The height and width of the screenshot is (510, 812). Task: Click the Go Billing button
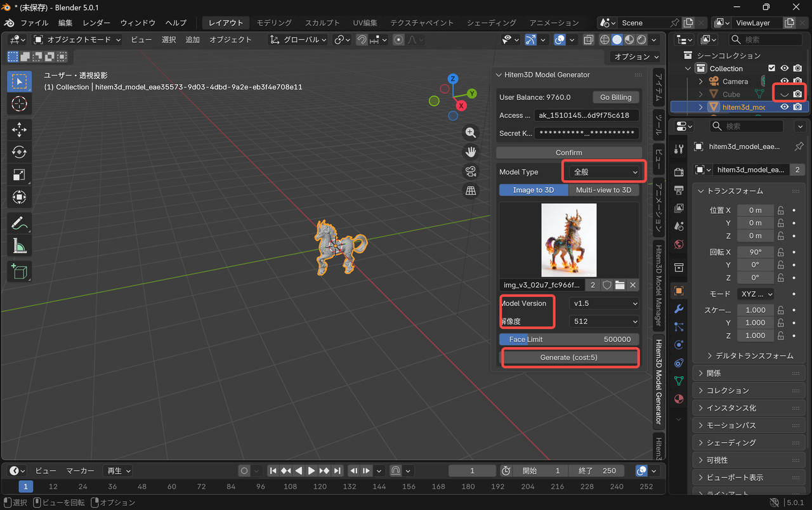pyautogui.click(x=615, y=97)
